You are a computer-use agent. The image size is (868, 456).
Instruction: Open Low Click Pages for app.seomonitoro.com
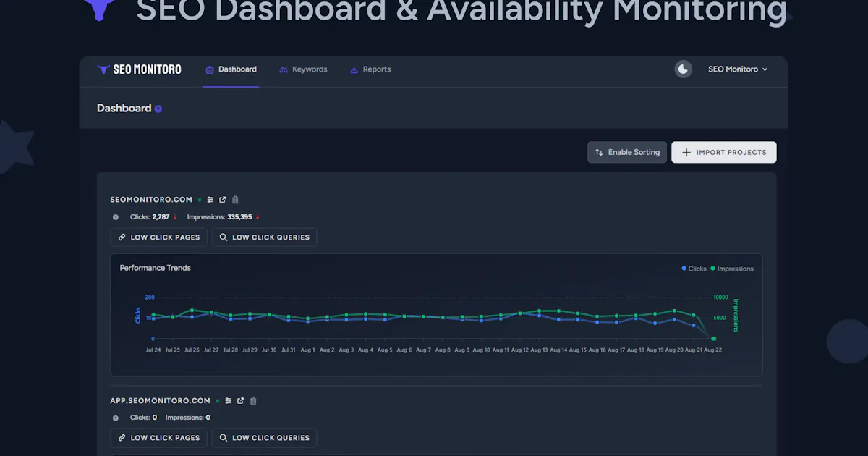pos(159,438)
